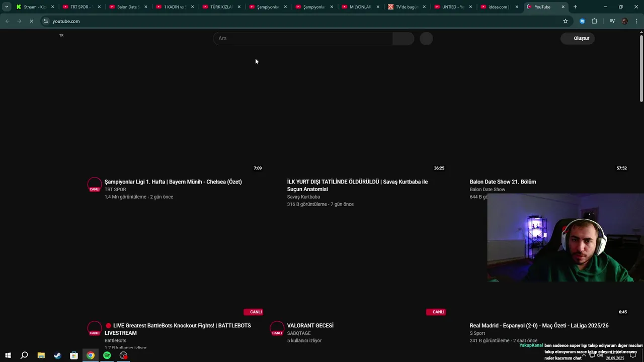Switch to the TRT SPOR tab
This screenshot has width=644, height=362.
click(x=80, y=7)
